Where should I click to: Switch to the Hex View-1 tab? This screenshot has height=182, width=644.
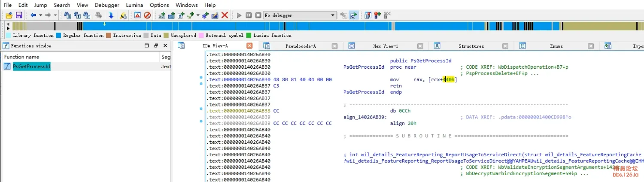pos(385,46)
